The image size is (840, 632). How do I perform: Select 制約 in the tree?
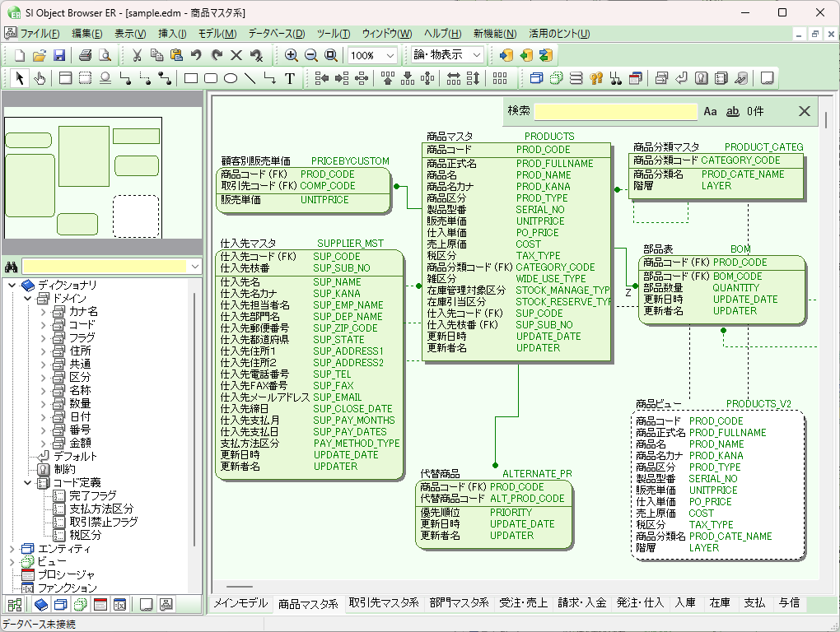tap(65, 469)
